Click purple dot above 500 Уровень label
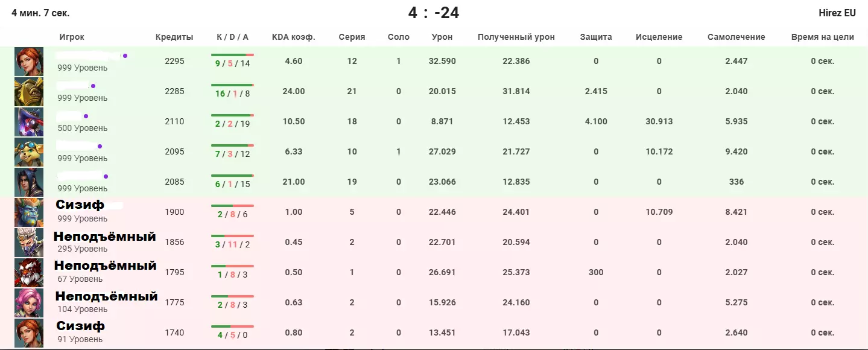This screenshot has width=868, height=350. click(86, 116)
